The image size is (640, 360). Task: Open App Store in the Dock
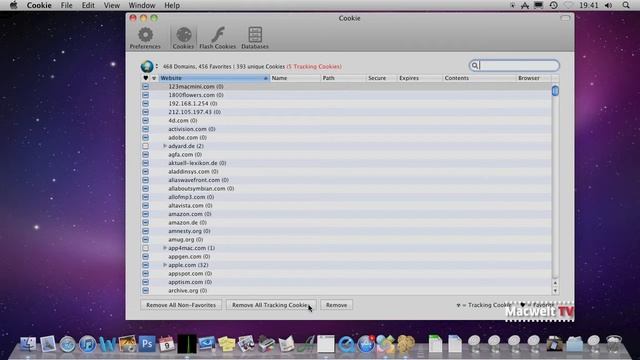pos(366,344)
